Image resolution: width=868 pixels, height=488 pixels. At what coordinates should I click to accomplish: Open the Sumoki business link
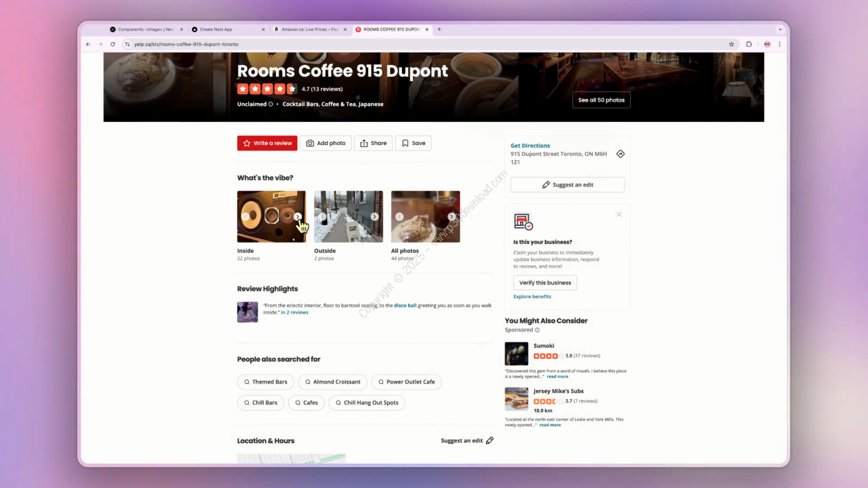point(544,346)
